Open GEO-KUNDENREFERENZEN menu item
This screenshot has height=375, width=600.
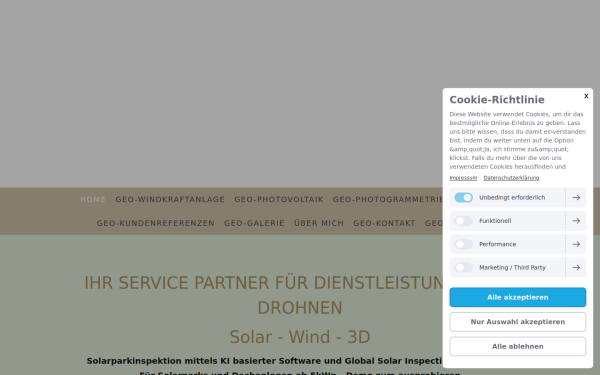click(x=156, y=223)
